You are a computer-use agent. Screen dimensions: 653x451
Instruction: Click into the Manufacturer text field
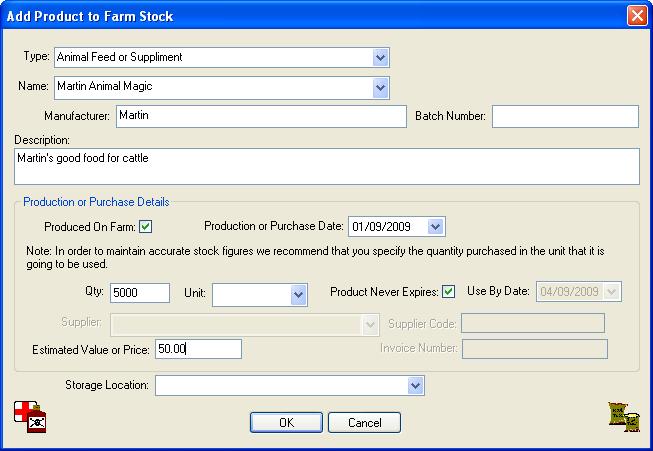tap(260, 116)
